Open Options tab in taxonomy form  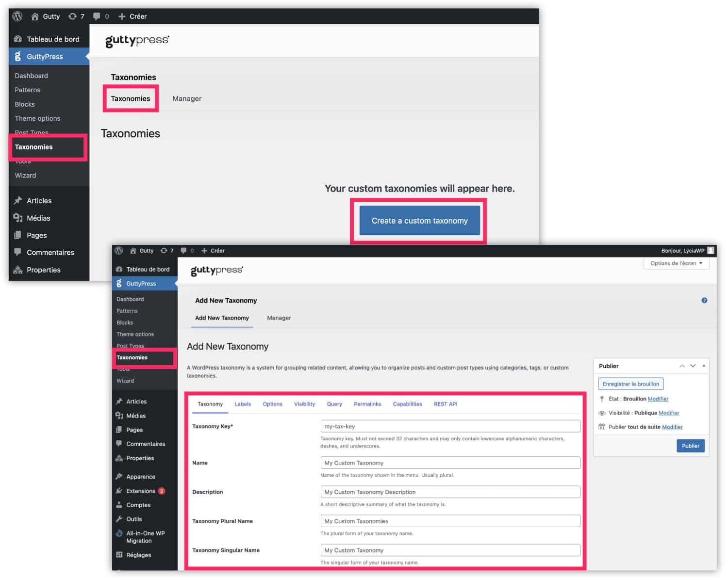coord(272,404)
